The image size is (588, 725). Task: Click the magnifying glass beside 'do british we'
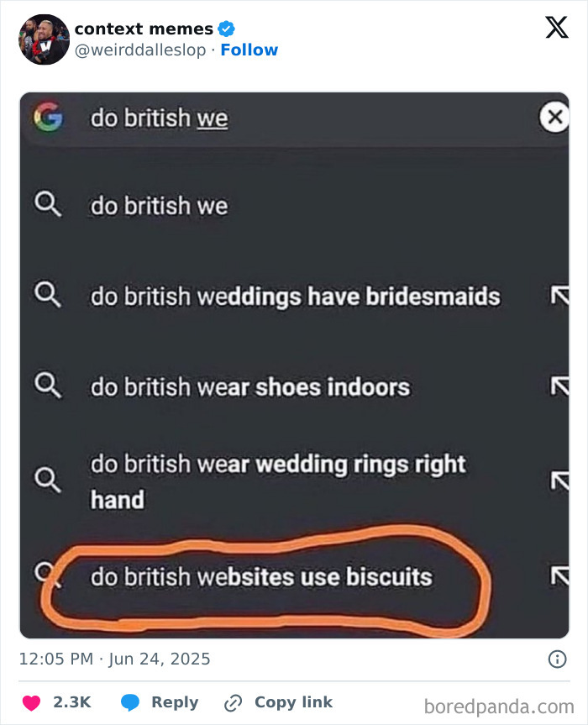pos(49,205)
